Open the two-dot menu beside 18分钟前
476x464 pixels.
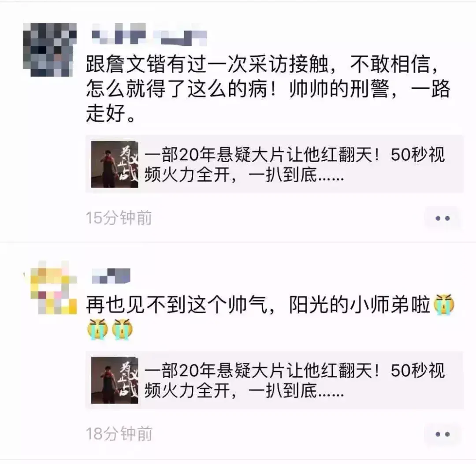tap(443, 434)
